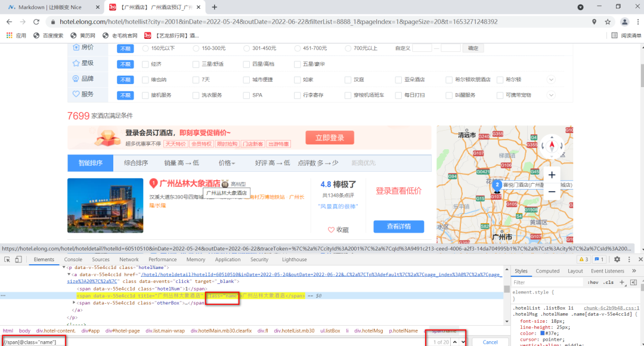
Task: Toggle the :hov element state button
Action: [x=593, y=282]
